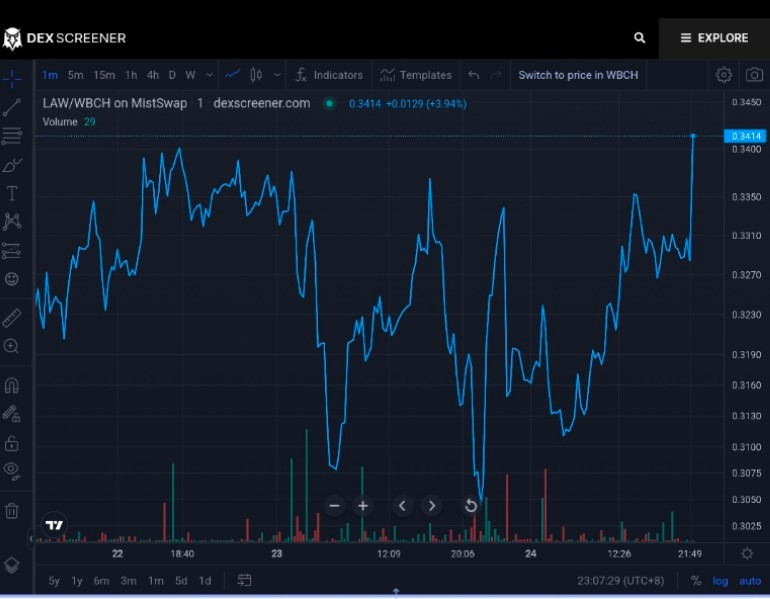Open the Indicators menu
Viewport: 770px width, 599px height.
click(x=329, y=75)
